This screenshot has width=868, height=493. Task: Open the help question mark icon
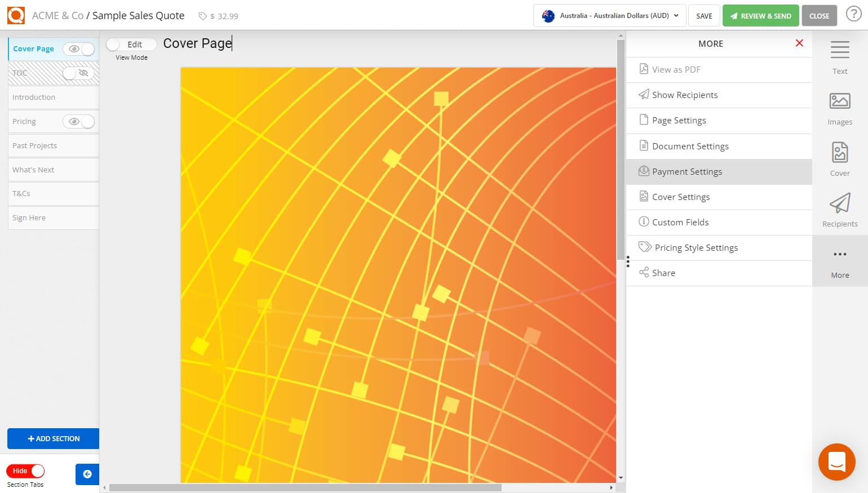(853, 15)
